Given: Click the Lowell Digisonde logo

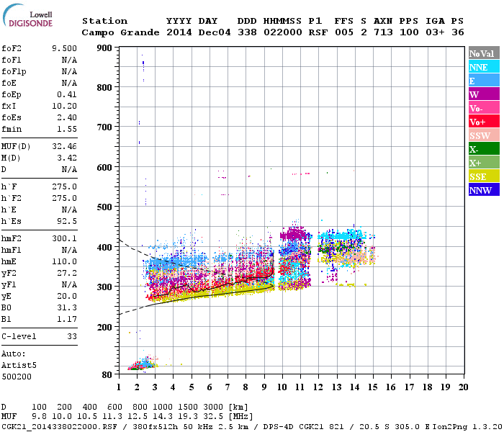Looking at the screenshot, I should (27, 16).
